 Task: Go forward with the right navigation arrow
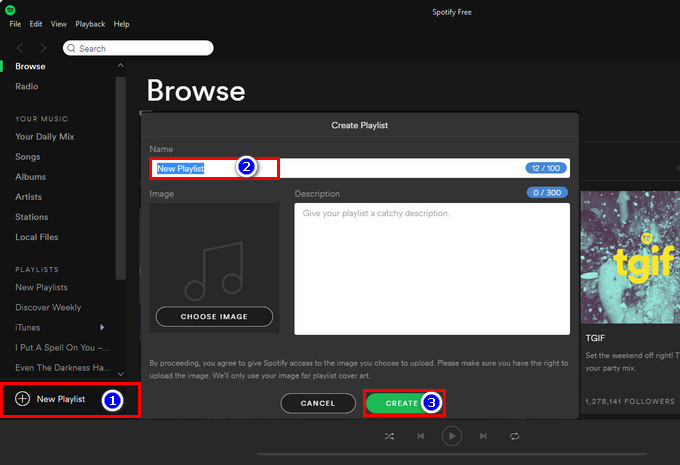click(42, 48)
